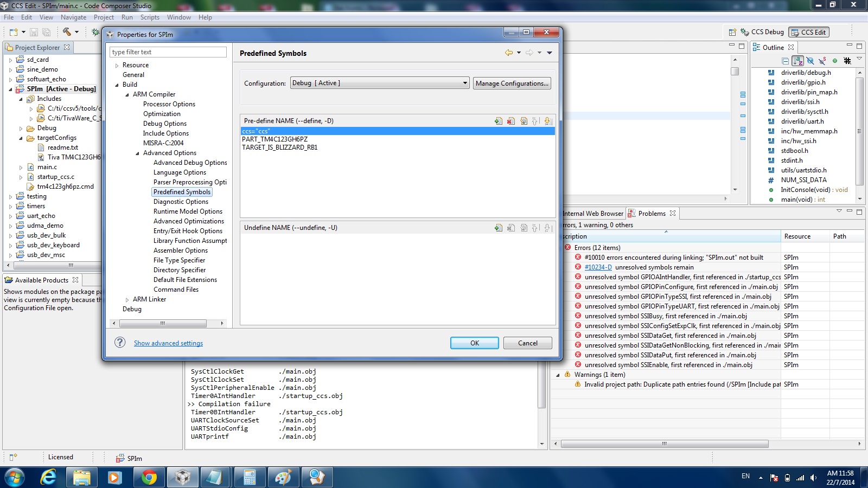The width and height of the screenshot is (868, 488).
Task: Edit selected pre-define NAME entry
Action: coord(524,121)
